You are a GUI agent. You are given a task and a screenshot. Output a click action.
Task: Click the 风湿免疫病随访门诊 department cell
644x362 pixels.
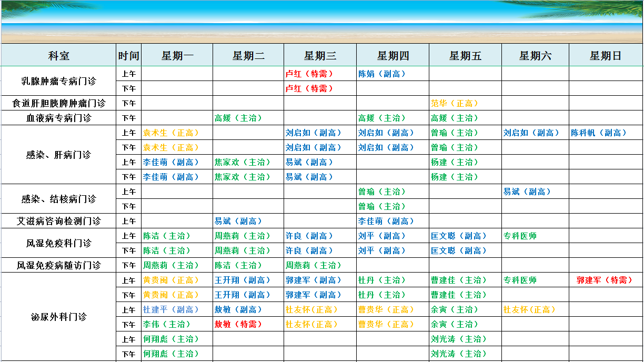[58, 265]
